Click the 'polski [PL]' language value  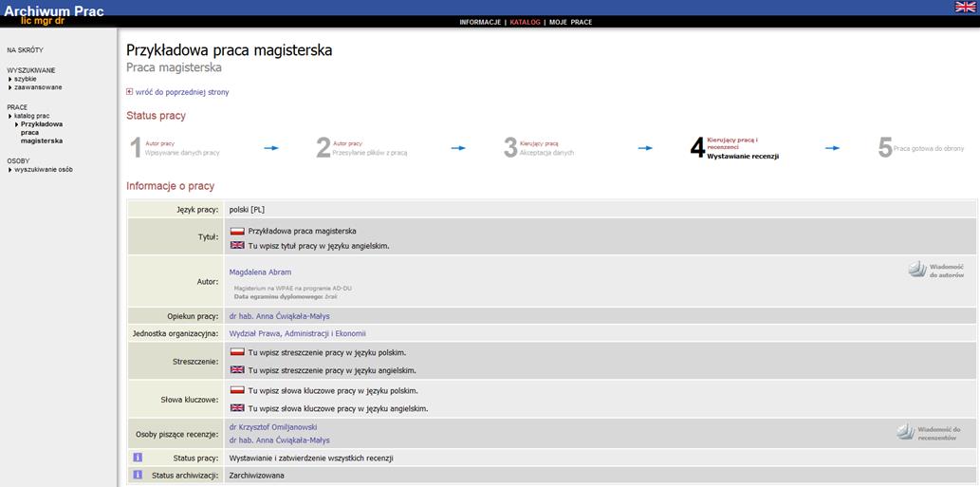(247, 210)
